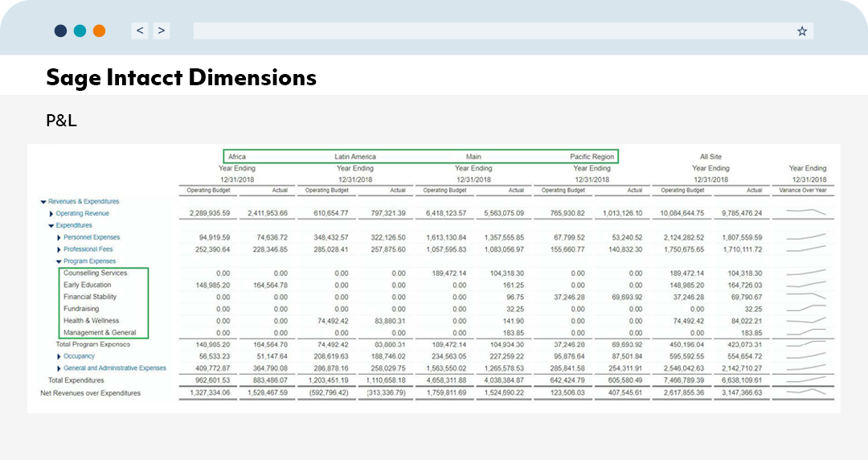Select the Counselling Services row label

tap(95, 273)
